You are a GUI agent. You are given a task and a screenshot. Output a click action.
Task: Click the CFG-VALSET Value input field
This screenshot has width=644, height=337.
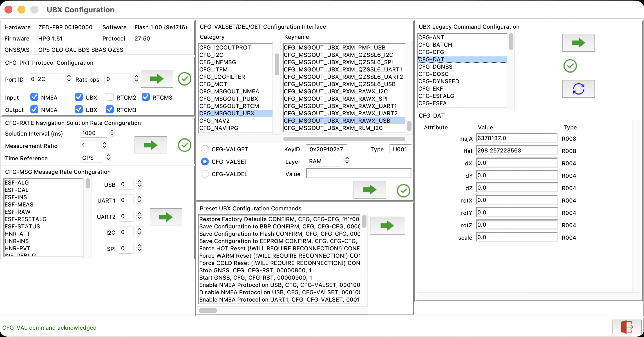click(358, 174)
